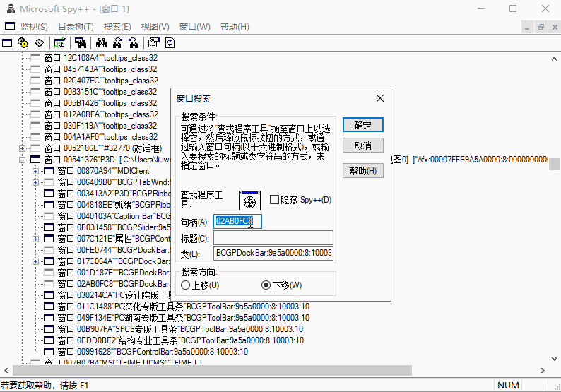561x392 pixels.
Task: Open the 帮助(H) menu
Action: tap(235, 27)
